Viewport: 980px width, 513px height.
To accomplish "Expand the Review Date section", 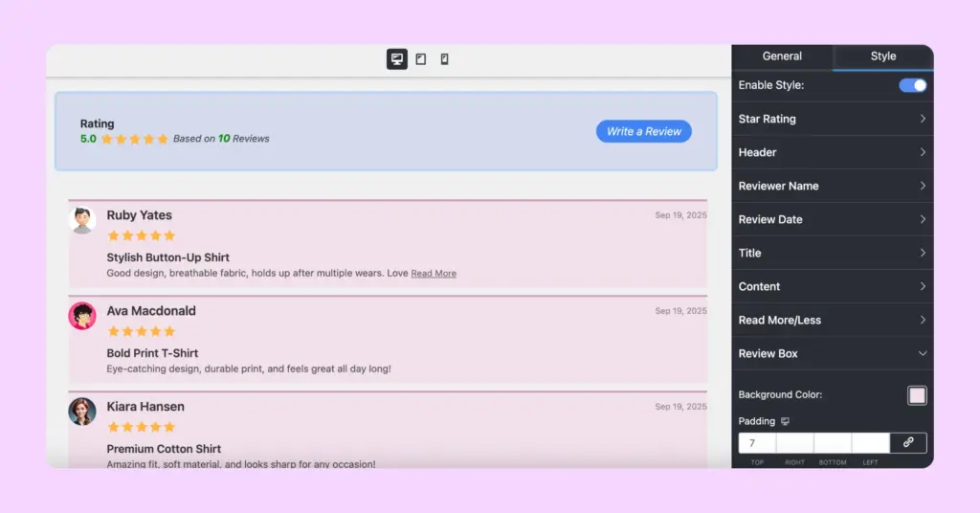I will [832, 219].
